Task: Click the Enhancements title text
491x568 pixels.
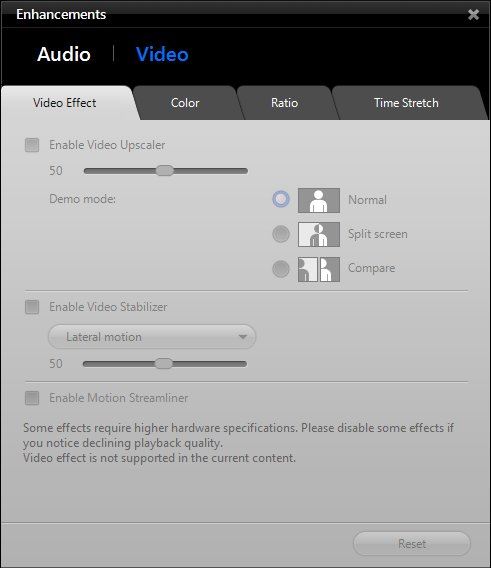Action: [61, 14]
